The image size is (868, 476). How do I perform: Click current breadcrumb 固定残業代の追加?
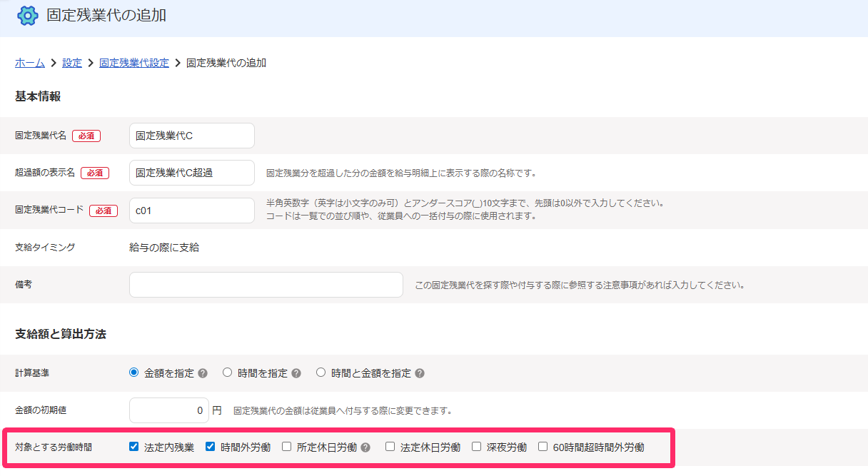pyautogui.click(x=226, y=63)
